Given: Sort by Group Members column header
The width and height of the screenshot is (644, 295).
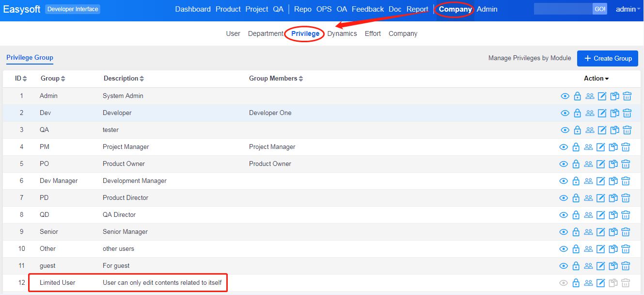Looking at the screenshot, I should pos(276,79).
